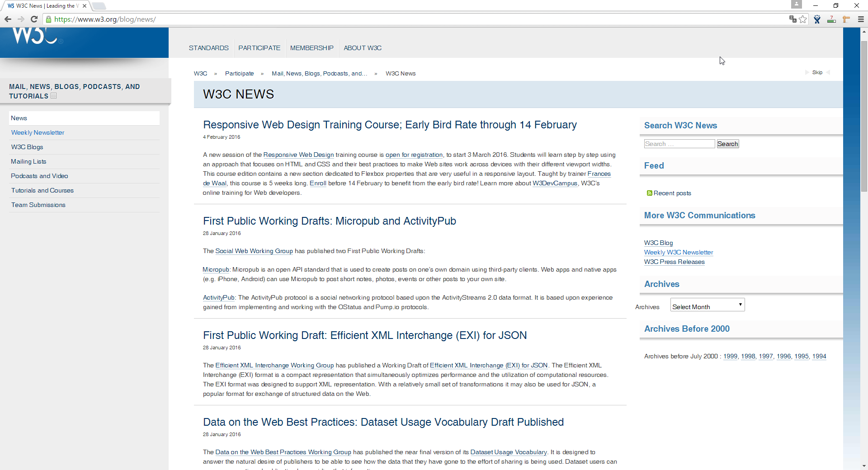Open the ABOUT W3C menu
This screenshot has width=868, height=470.
(363, 48)
